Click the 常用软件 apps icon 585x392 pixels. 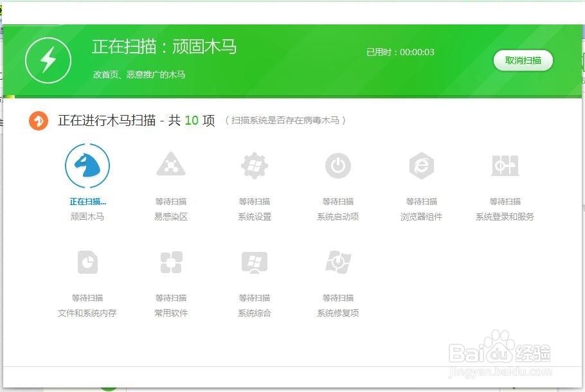click(171, 262)
